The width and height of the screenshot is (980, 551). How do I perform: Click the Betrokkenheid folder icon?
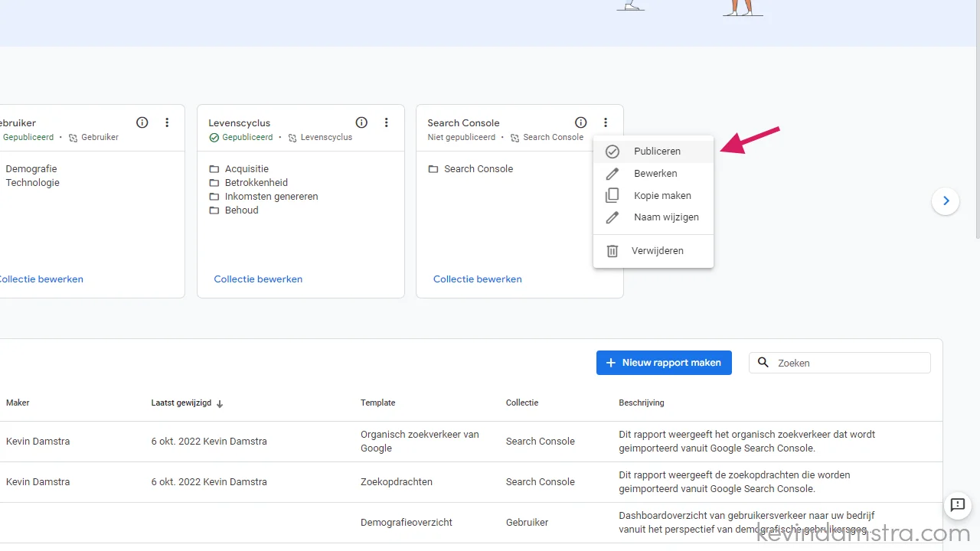click(x=214, y=183)
